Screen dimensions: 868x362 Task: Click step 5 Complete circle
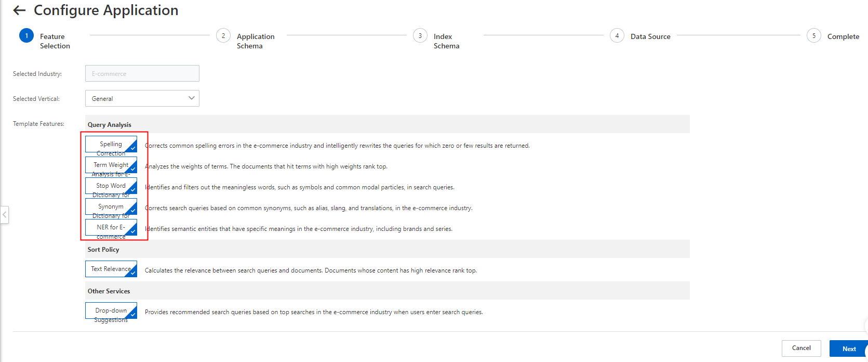click(x=814, y=36)
